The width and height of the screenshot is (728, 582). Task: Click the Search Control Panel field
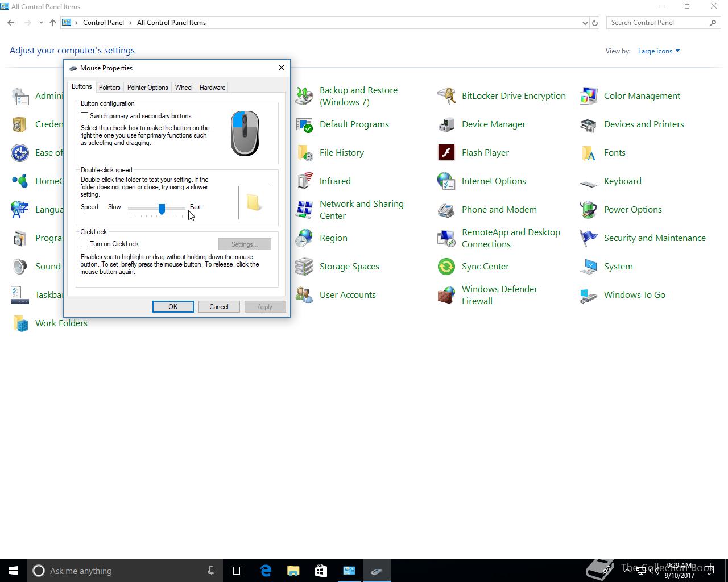click(x=658, y=23)
